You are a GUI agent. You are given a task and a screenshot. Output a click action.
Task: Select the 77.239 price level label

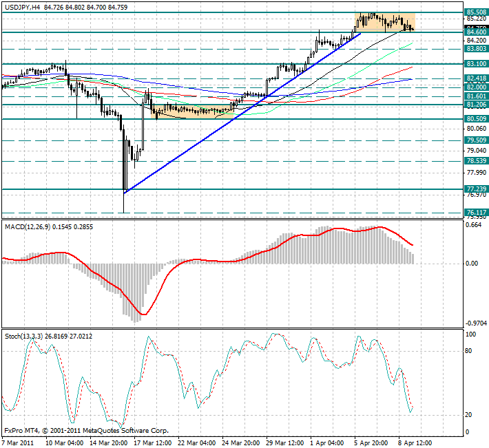(x=475, y=189)
